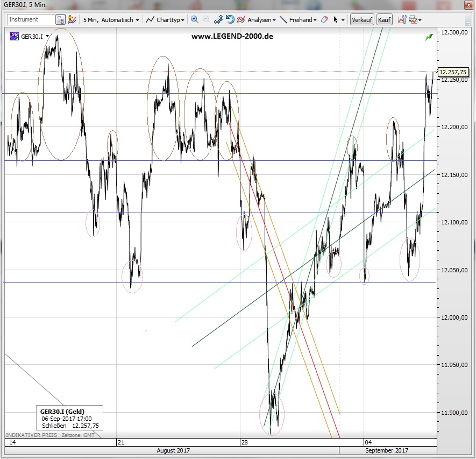Click the 12.300,00 price axis label

point(454,32)
